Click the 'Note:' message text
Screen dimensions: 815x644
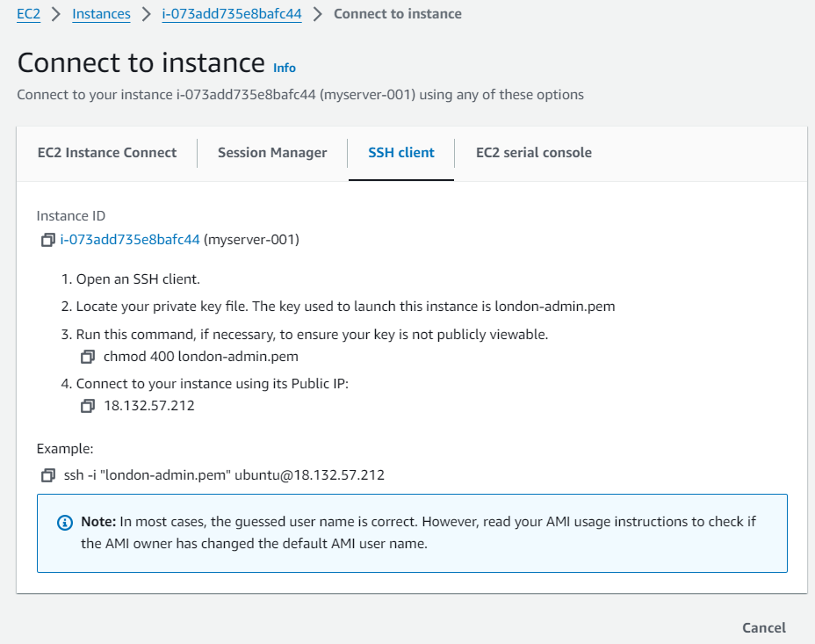(x=418, y=532)
